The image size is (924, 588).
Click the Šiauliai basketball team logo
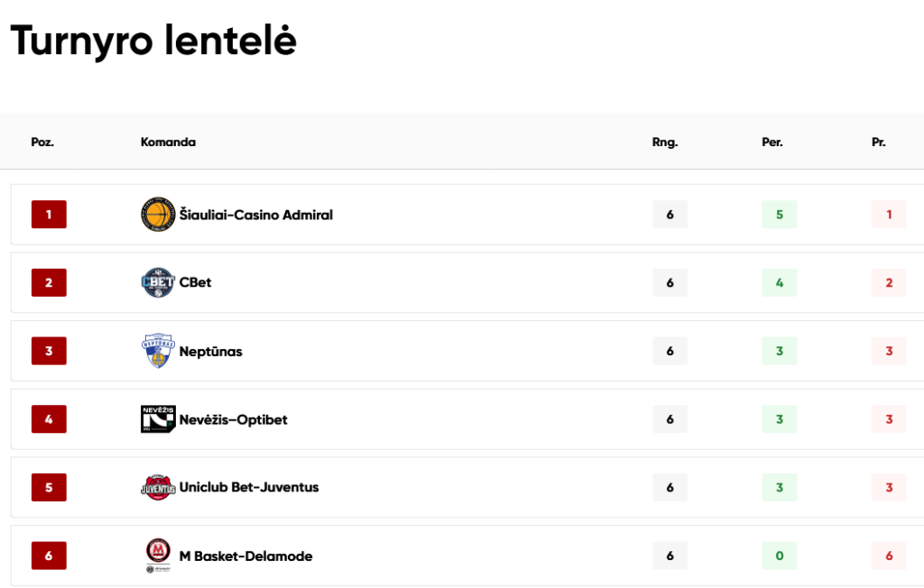tap(158, 215)
